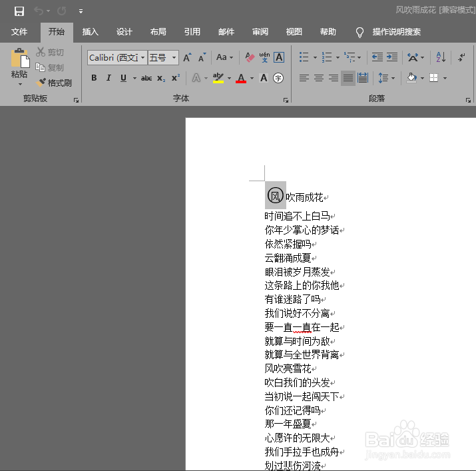This screenshot has height=471, width=476.
Task: Toggle bold formatting
Action: click(x=94, y=78)
